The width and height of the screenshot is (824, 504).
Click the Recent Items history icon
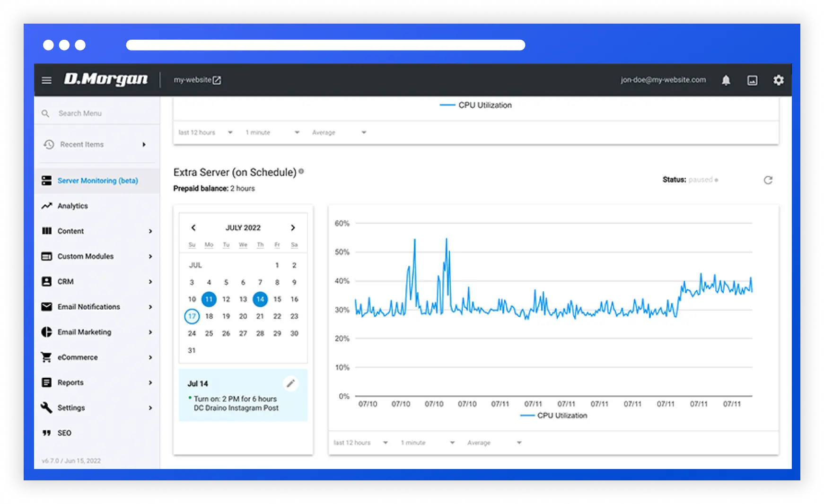coord(48,144)
